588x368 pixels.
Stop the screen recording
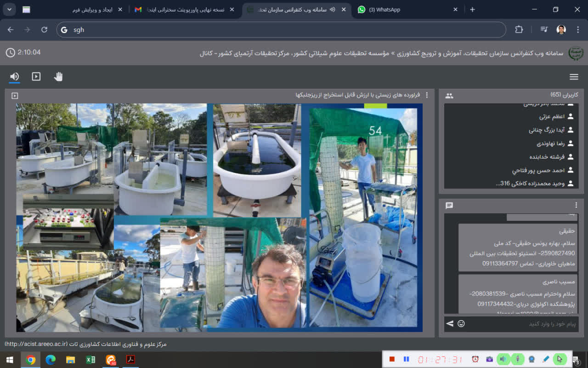click(392, 359)
